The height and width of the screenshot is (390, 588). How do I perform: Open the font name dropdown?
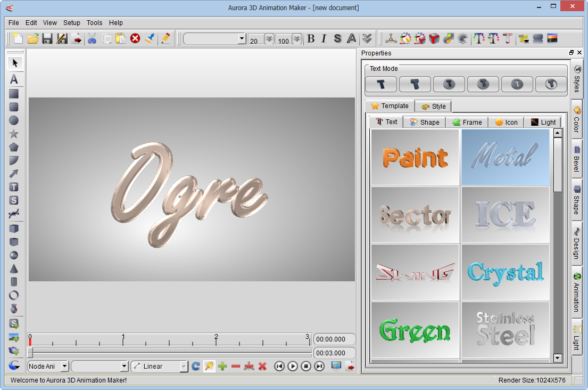tap(242, 38)
